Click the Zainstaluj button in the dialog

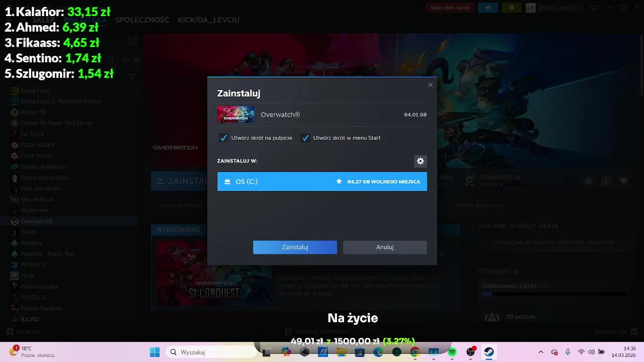click(x=295, y=247)
